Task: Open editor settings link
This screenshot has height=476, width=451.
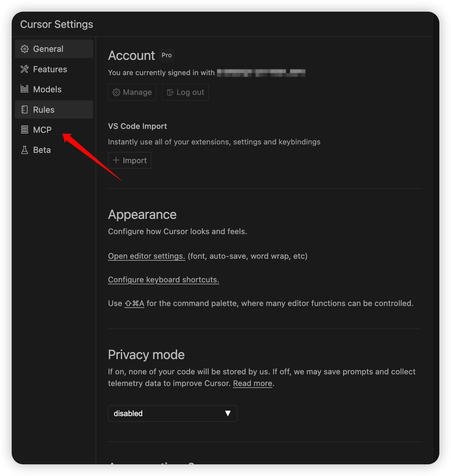Action: (146, 256)
